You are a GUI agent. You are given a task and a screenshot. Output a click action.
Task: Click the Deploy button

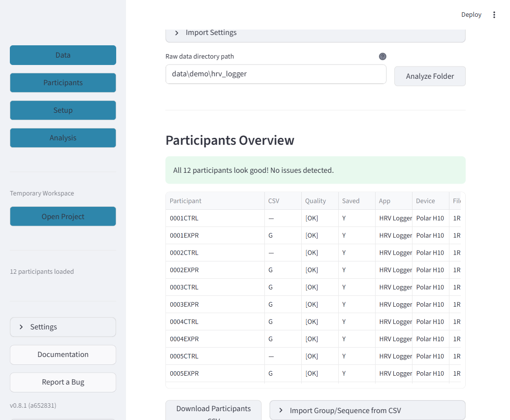pos(471,15)
